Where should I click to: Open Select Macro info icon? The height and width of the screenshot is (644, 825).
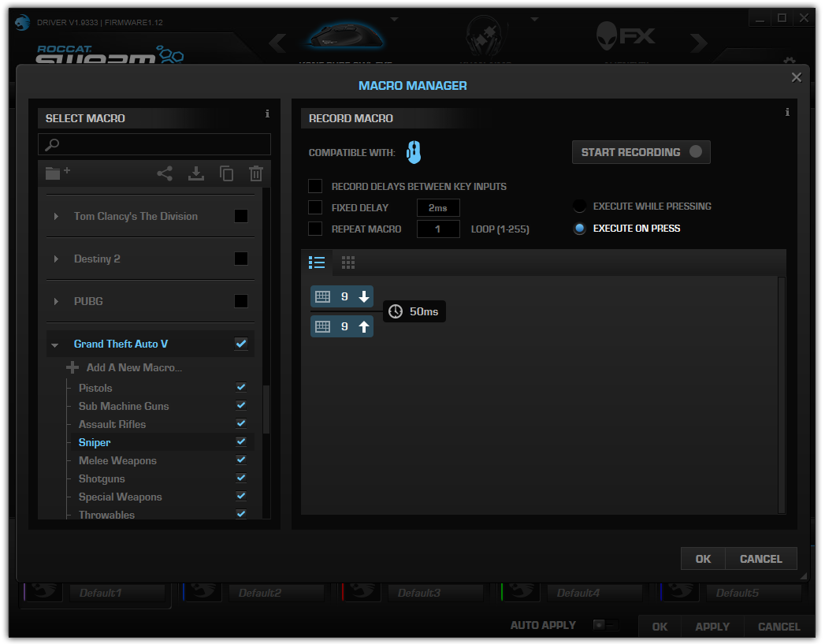click(267, 114)
